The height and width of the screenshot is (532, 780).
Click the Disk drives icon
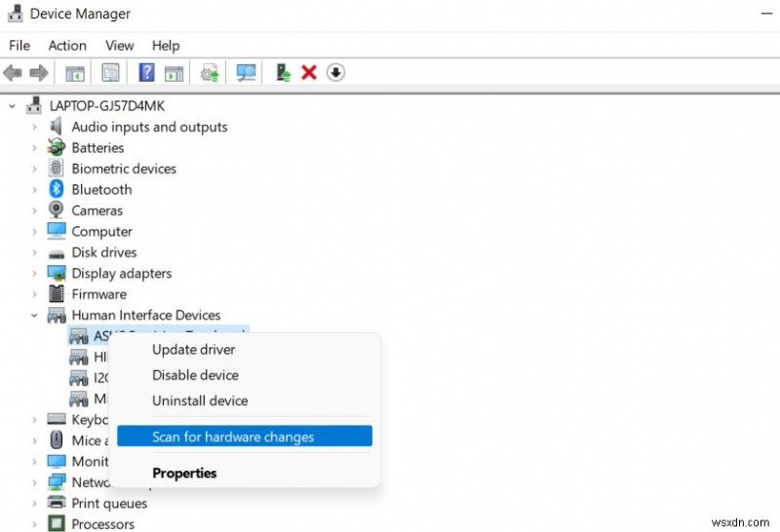click(x=57, y=254)
